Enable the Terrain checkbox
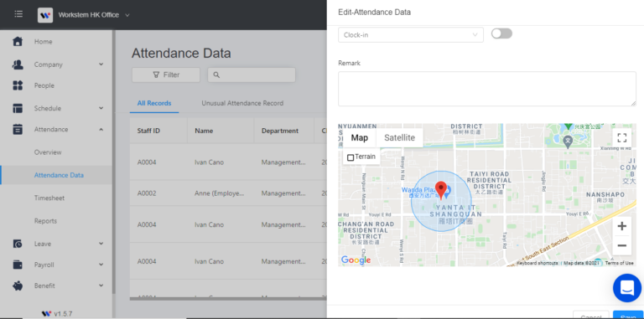 tap(351, 157)
